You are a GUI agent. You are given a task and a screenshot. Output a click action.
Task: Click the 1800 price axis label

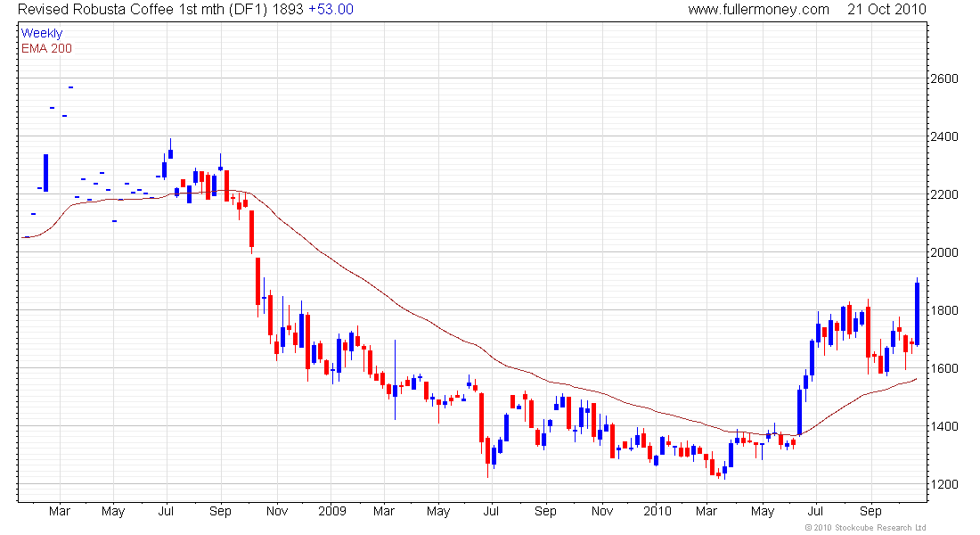click(x=944, y=310)
